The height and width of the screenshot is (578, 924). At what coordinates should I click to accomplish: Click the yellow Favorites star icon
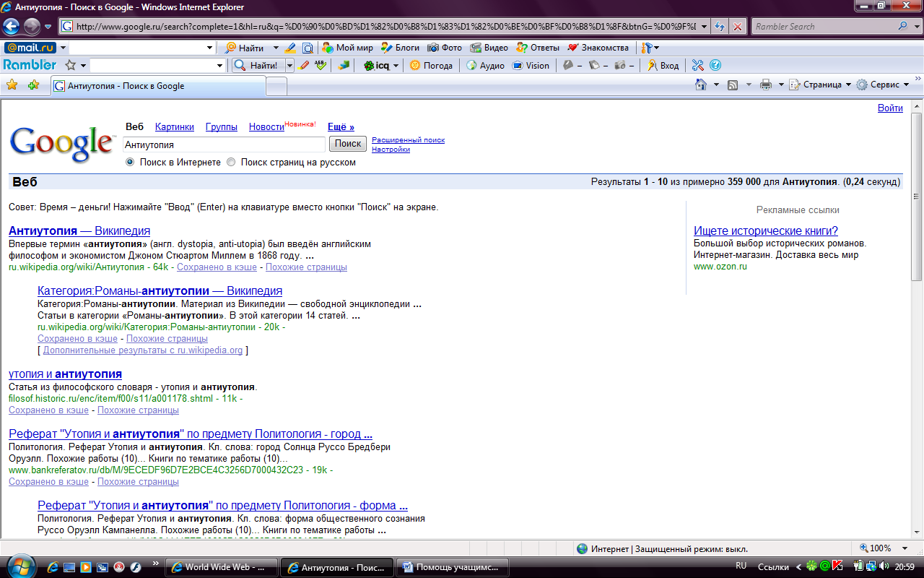coord(12,85)
